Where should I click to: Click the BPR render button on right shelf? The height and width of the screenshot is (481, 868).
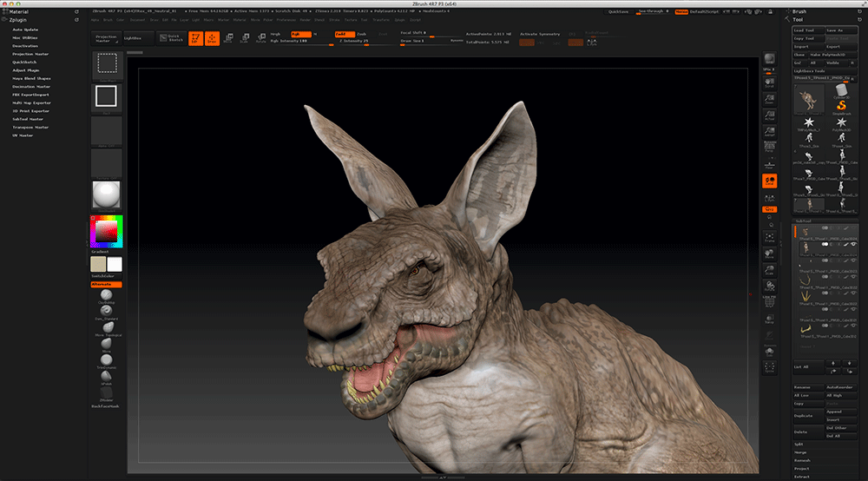(x=769, y=59)
